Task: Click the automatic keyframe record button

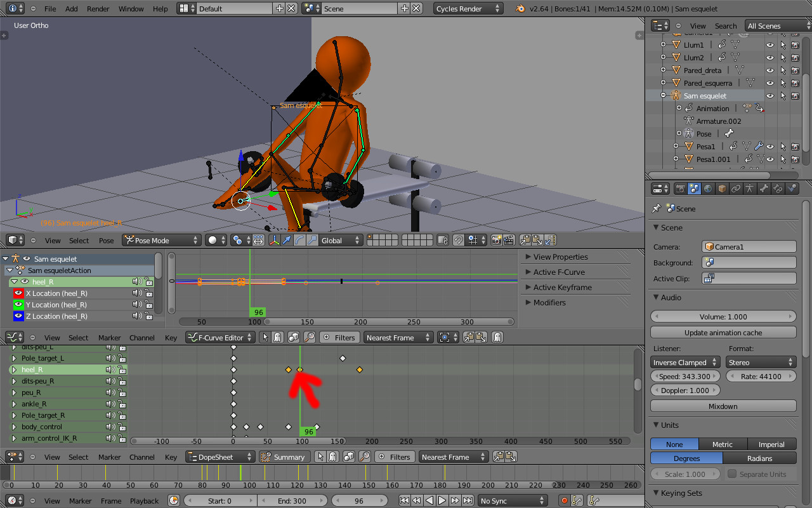Action: (x=564, y=501)
